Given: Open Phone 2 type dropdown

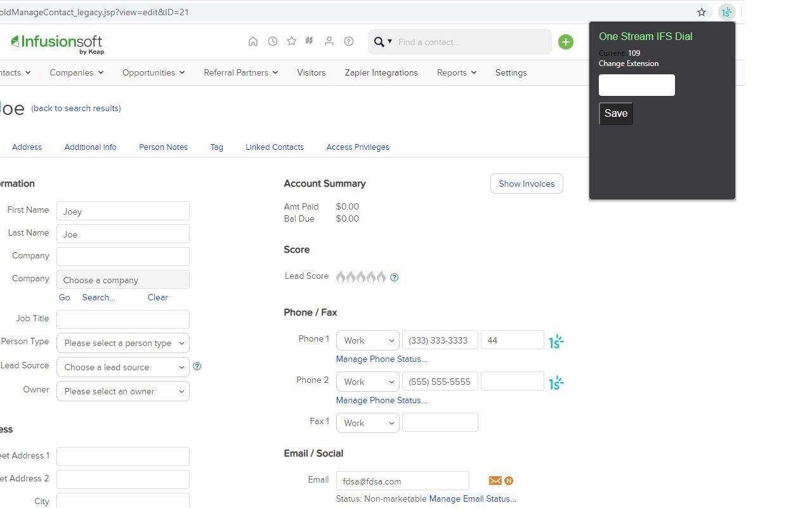Looking at the screenshot, I should click(368, 382).
